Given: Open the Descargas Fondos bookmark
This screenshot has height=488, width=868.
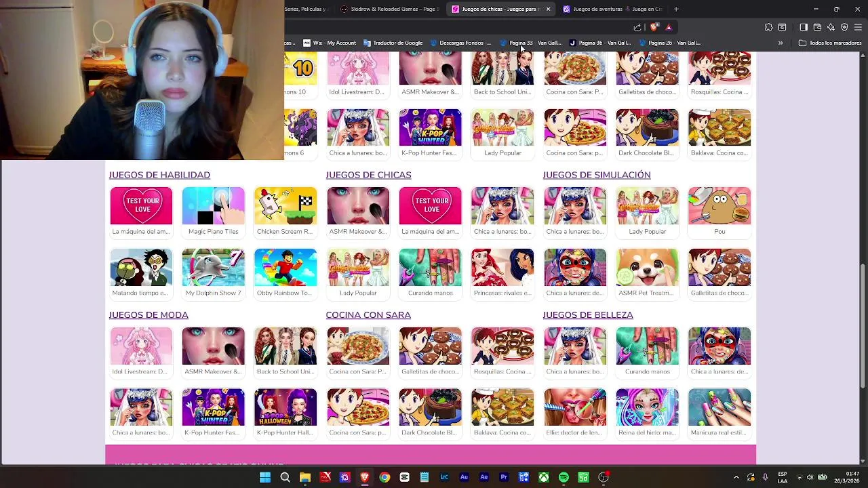Looking at the screenshot, I should 460,43.
